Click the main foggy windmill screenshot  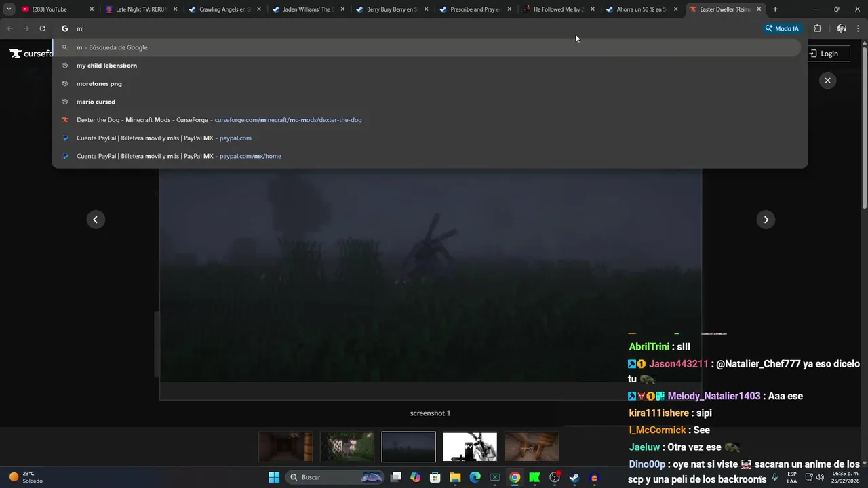[431, 274]
